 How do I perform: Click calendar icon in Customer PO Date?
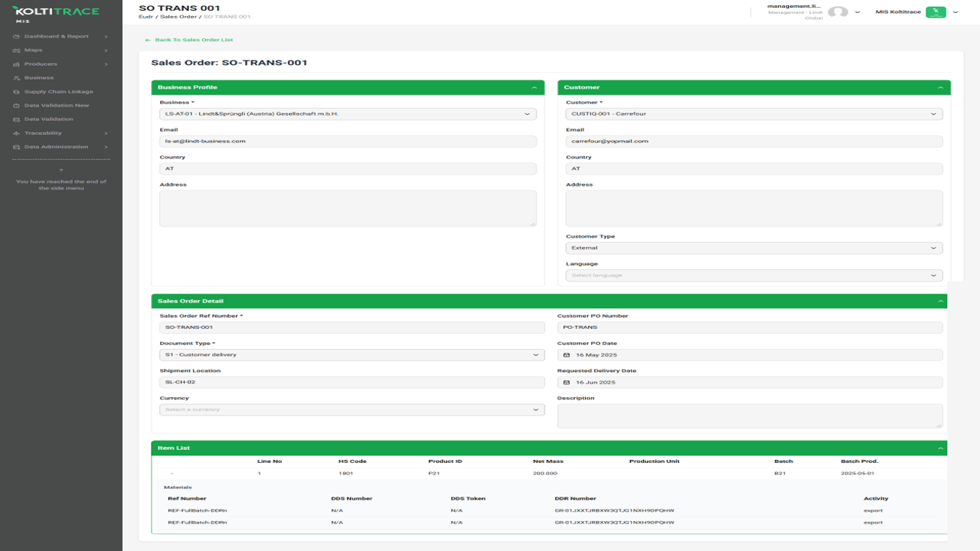pos(567,355)
